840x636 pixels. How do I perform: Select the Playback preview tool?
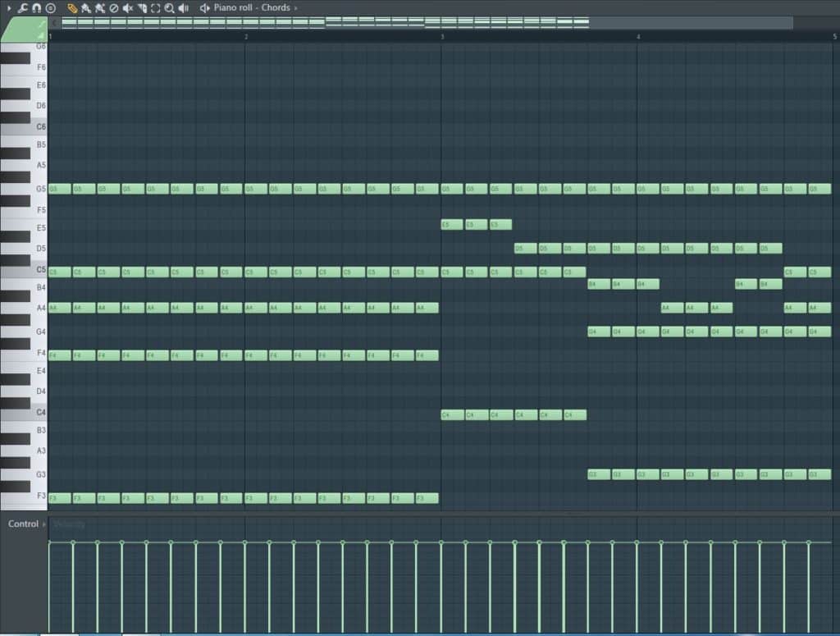pos(182,7)
